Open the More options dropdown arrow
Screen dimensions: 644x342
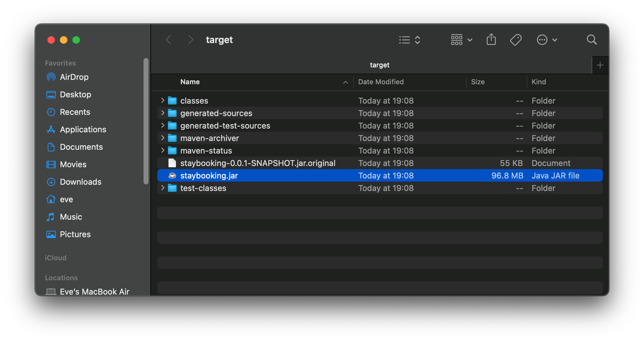(554, 40)
